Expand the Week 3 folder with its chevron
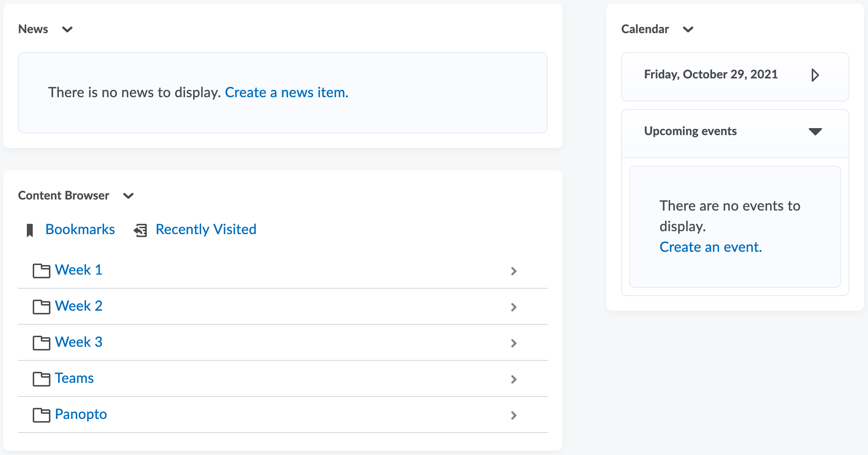Image resolution: width=868 pixels, height=455 pixels. point(514,343)
